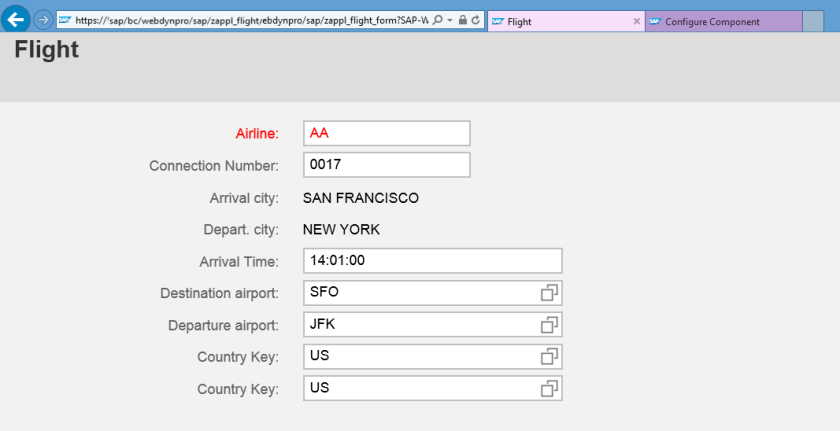The width and height of the screenshot is (840, 431).
Task: Click the security lock icon in the address bar
Action: point(462,21)
